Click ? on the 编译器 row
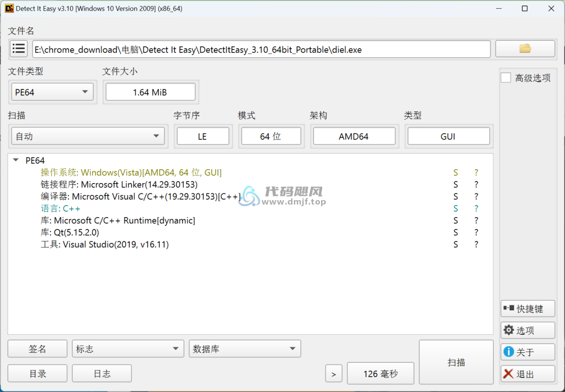The width and height of the screenshot is (565, 392). [476, 196]
